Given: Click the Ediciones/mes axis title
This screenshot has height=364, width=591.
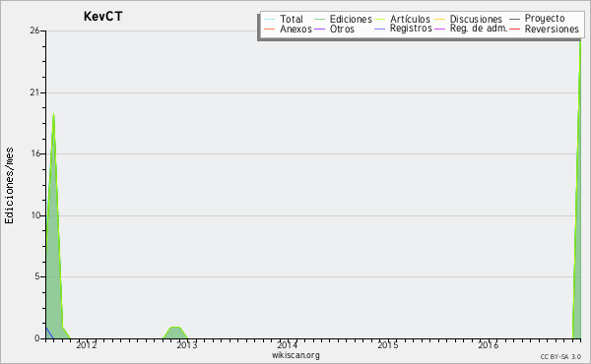Looking at the screenshot, I should pyautogui.click(x=9, y=186).
